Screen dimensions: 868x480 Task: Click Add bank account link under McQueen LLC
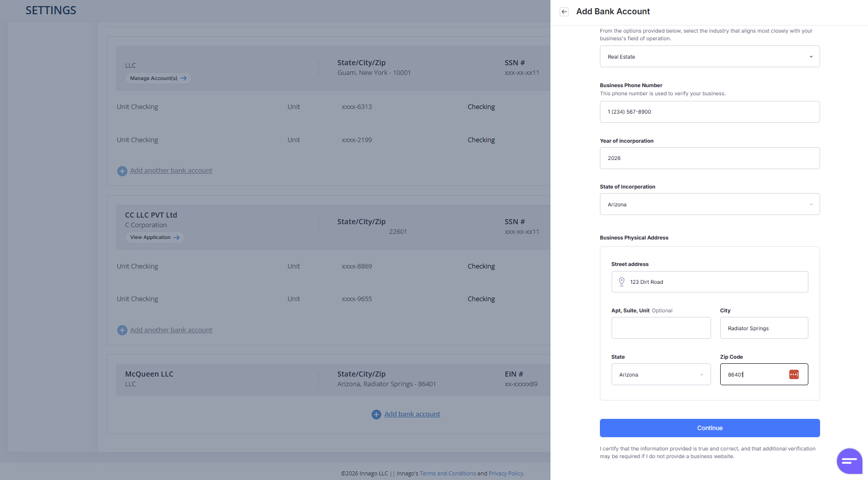pyautogui.click(x=412, y=414)
